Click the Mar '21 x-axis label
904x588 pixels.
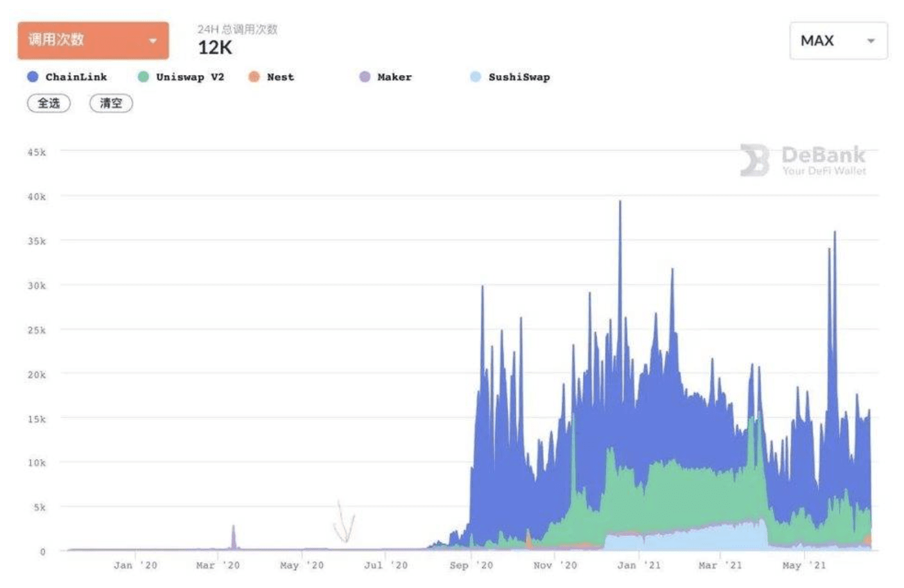720,566
